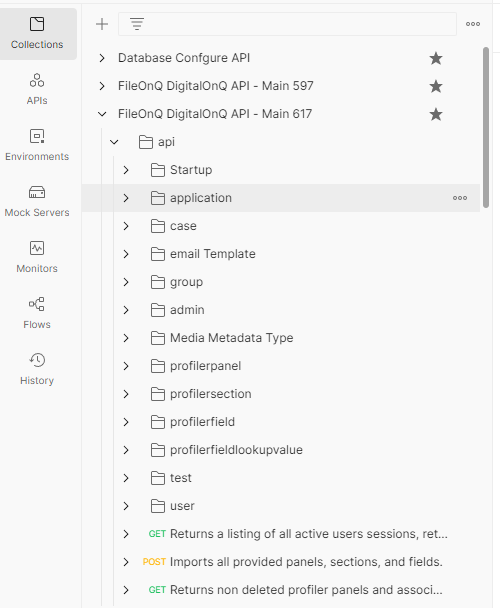
Task: Toggle the star on Main 617 collection
Action: point(436,114)
